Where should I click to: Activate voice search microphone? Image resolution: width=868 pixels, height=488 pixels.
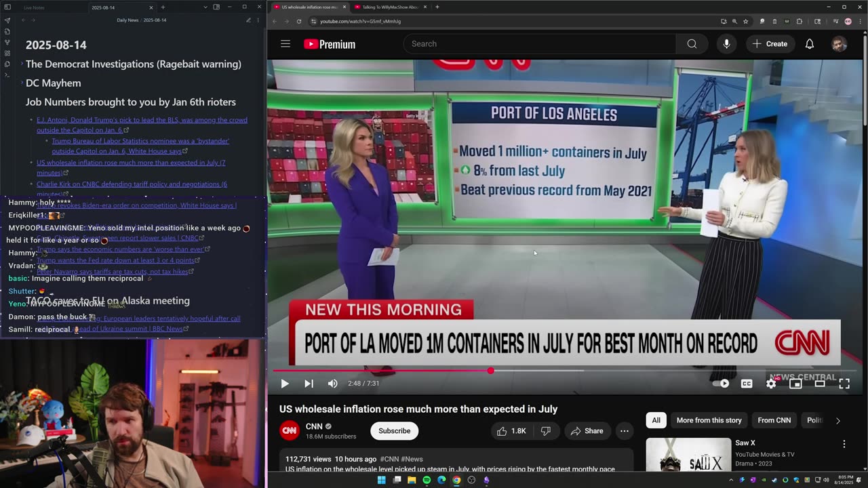[x=726, y=44]
